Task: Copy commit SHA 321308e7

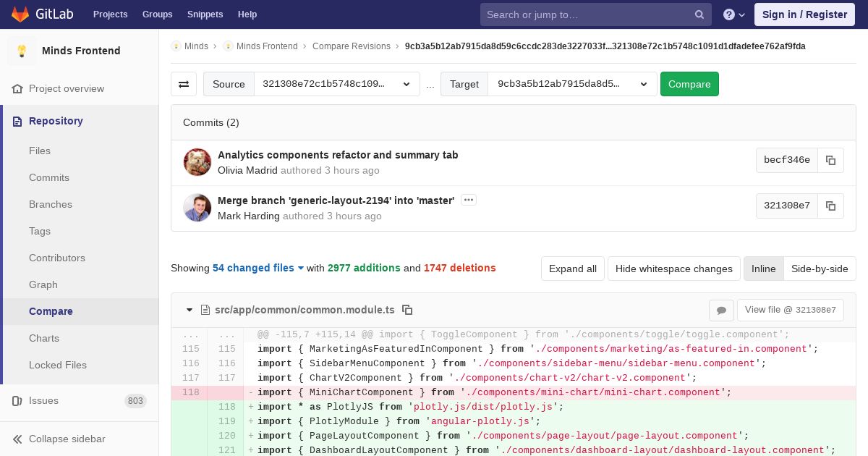Action: click(830, 206)
